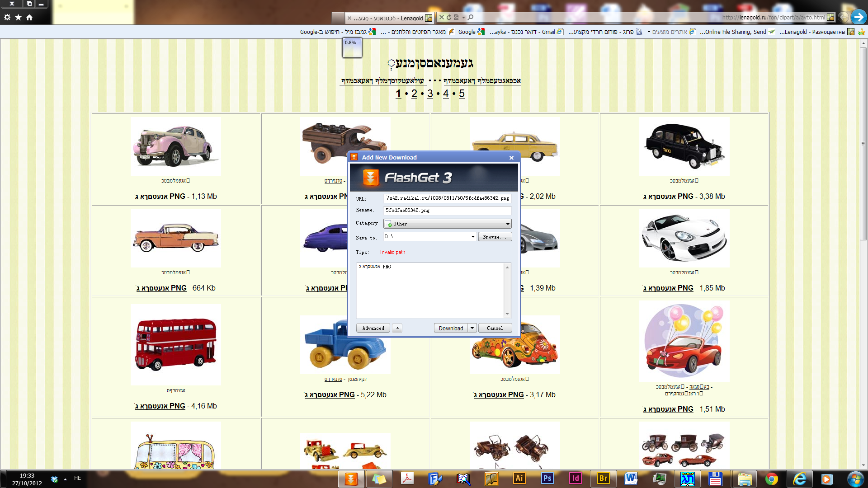The height and width of the screenshot is (488, 868).
Task: Click the favorites star icon
Action: [18, 17]
